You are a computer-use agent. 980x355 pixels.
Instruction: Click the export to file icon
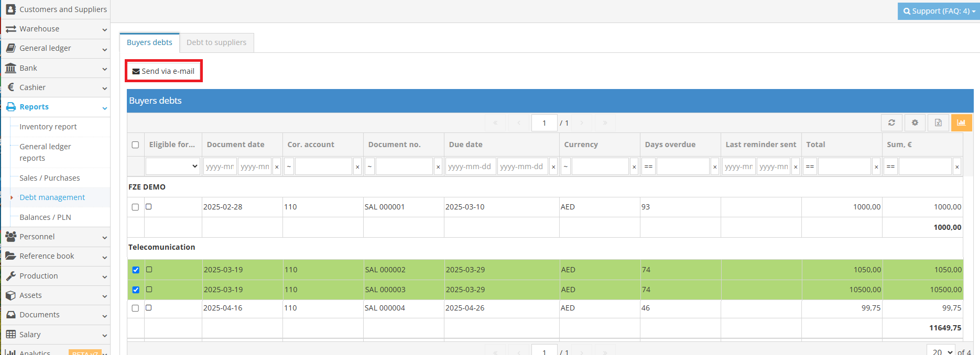click(x=938, y=123)
